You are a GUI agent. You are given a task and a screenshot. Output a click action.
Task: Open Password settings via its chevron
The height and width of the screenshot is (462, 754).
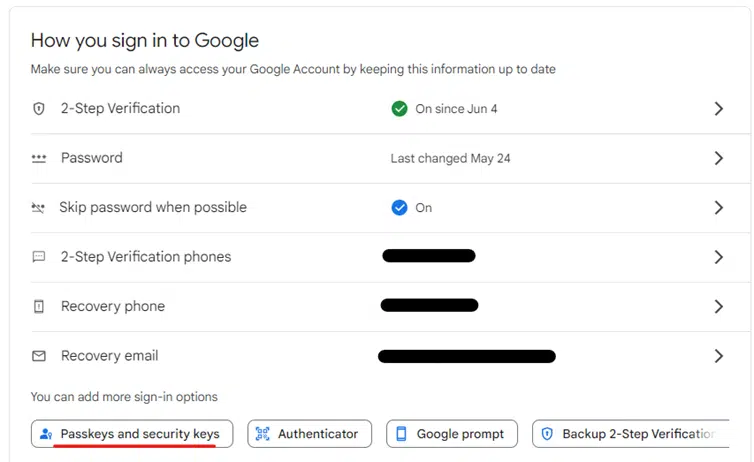tap(718, 158)
